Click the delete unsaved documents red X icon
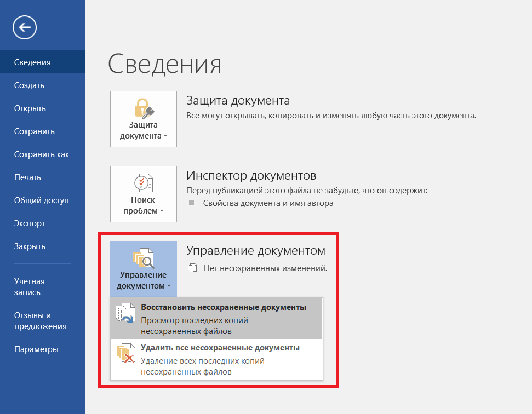The height and width of the screenshot is (414, 532). (x=126, y=354)
